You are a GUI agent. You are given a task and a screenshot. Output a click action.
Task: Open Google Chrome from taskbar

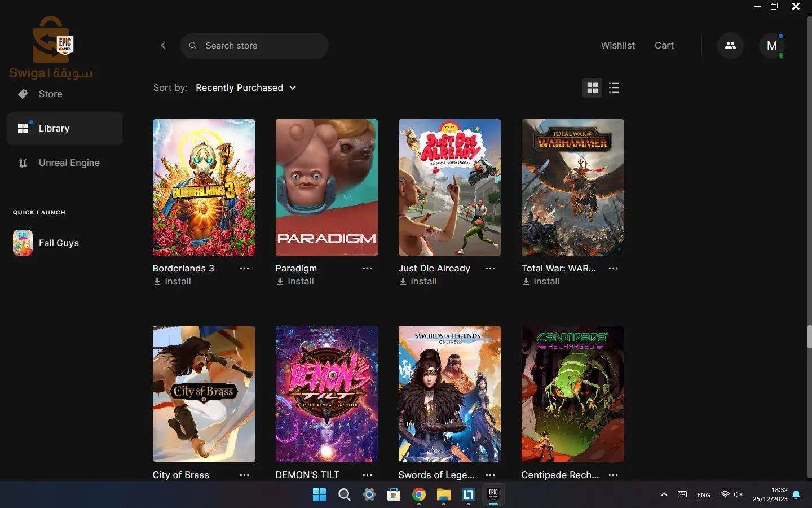click(x=418, y=495)
